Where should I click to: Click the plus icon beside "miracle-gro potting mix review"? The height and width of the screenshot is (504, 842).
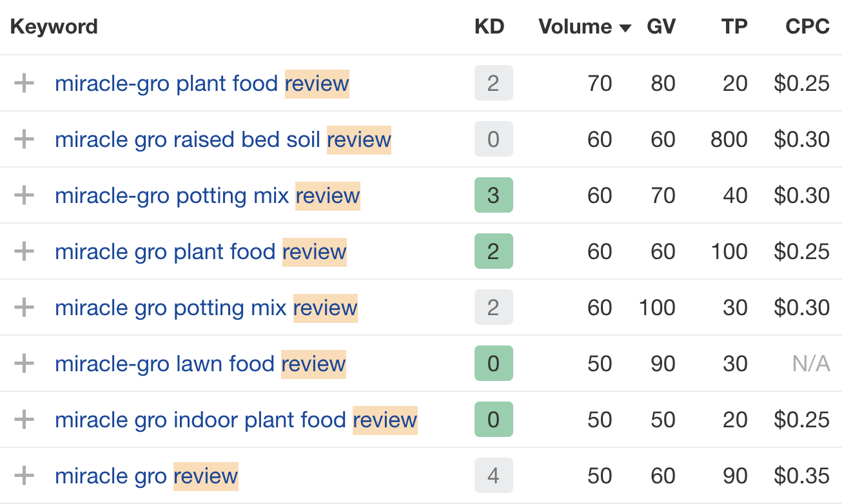tap(24, 195)
